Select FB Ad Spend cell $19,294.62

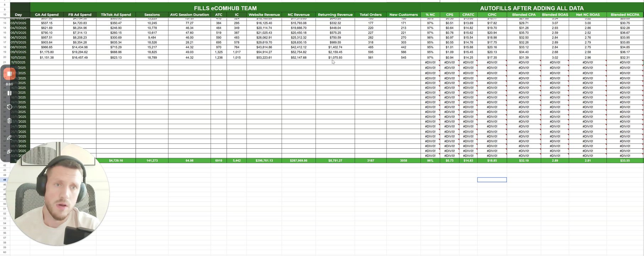pyautogui.click(x=80, y=52)
